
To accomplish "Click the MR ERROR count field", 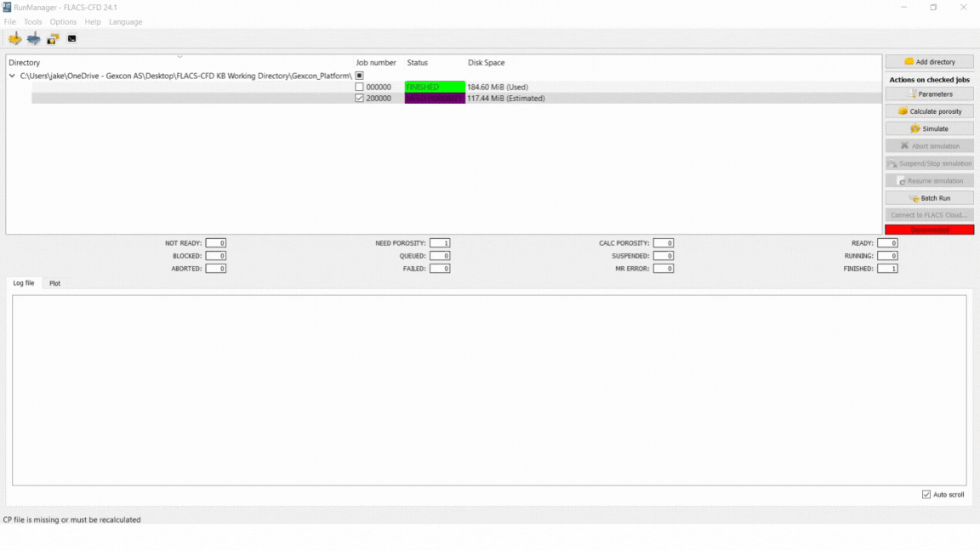I will coord(664,269).
